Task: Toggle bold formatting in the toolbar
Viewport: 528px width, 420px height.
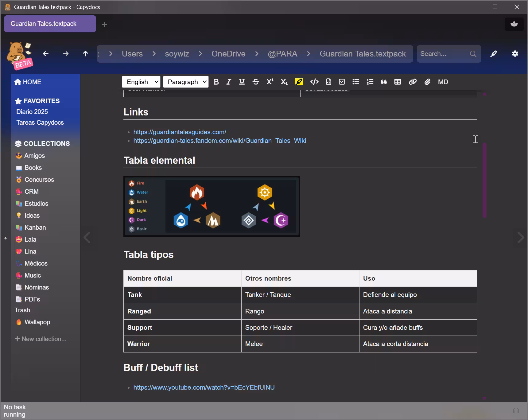Action: pos(216,82)
